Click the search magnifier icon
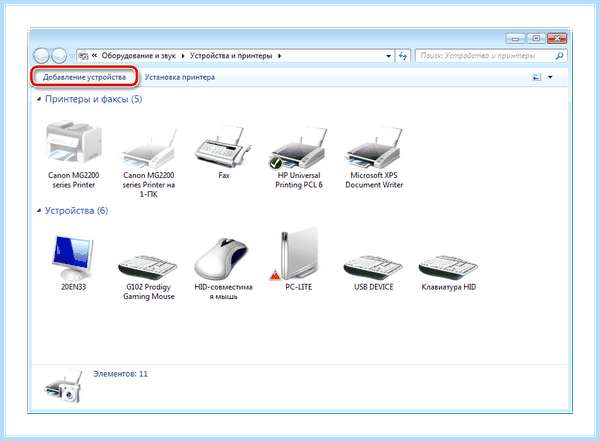Image resolution: width=600 pixels, height=441 pixels. coord(559,56)
